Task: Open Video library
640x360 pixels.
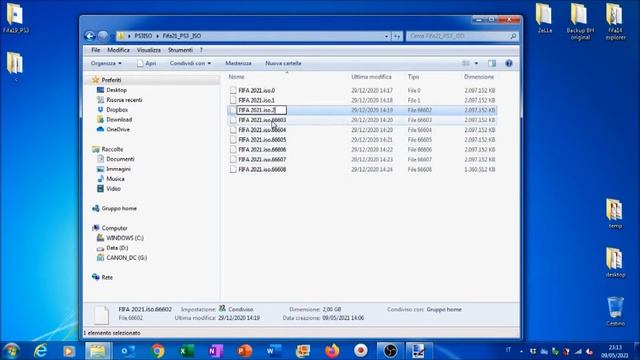Action: pos(113,189)
